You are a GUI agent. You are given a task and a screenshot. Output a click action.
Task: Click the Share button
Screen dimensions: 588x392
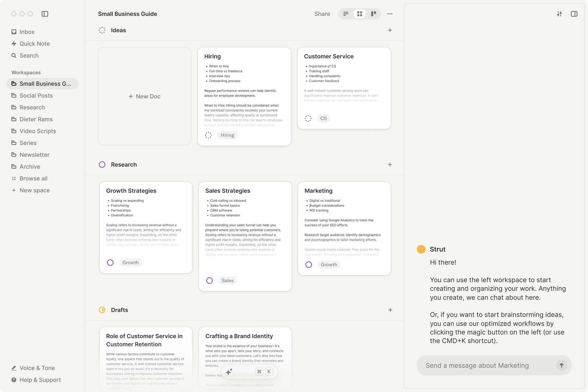click(322, 14)
